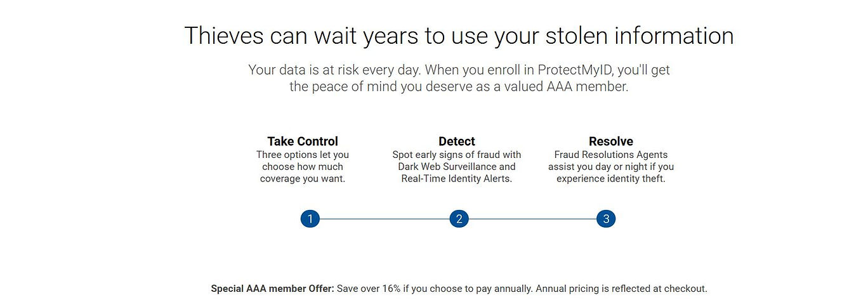
Task: Click the ProtectMyID enrollment subtitle text
Action: pos(459,78)
